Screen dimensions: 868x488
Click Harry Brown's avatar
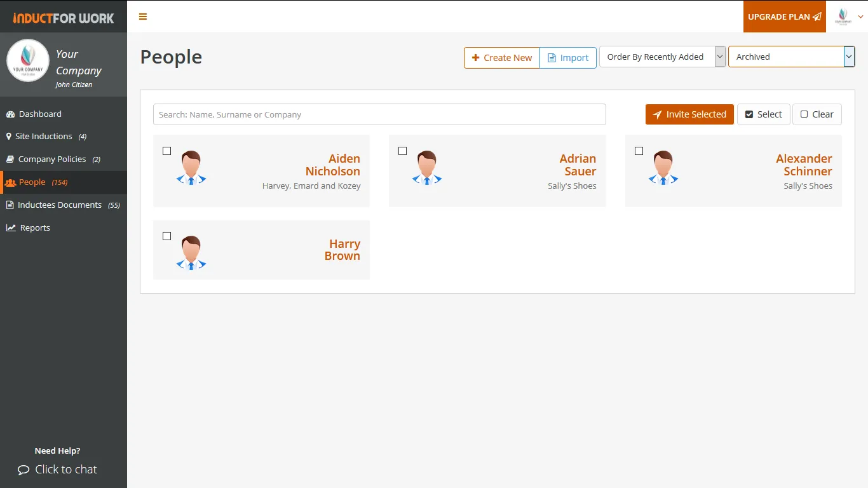191,253
